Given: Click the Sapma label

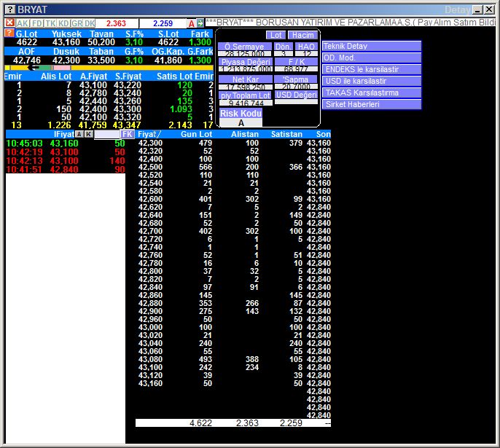Looking at the screenshot, I should tap(296, 79).
